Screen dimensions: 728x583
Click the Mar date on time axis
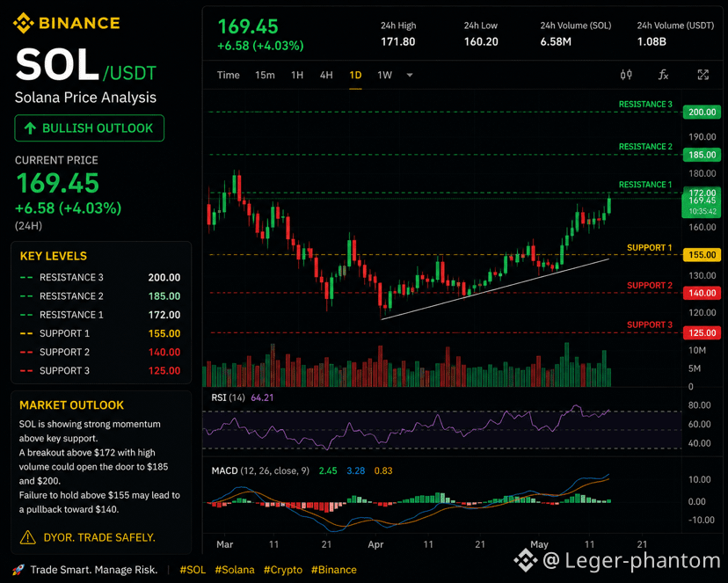[x=225, y=544]
